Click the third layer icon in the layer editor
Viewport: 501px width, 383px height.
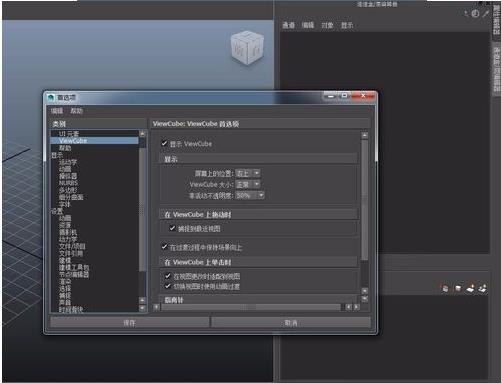(470, 288)
